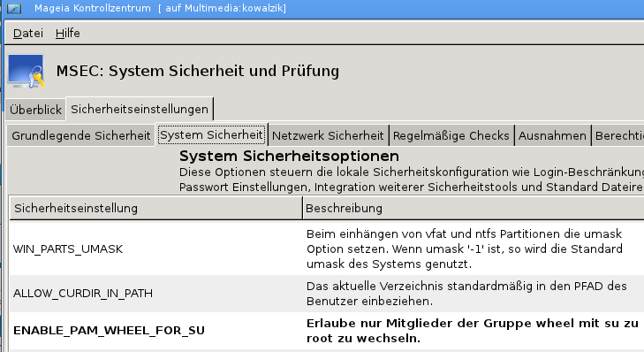This screenshot has width=644, height=352.
Task: Switch to the Überblick tab
Action: pyautogui.click(x=35, y=110)
